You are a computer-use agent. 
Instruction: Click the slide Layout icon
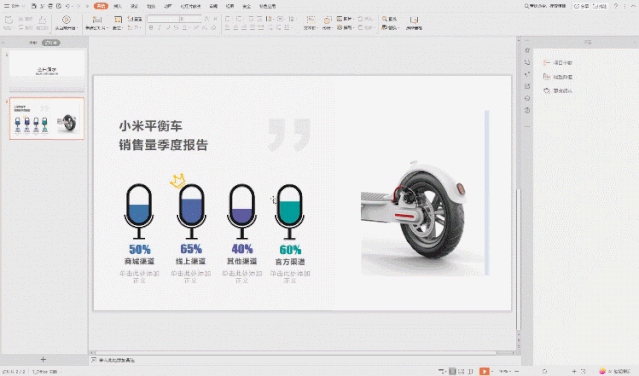118,20
